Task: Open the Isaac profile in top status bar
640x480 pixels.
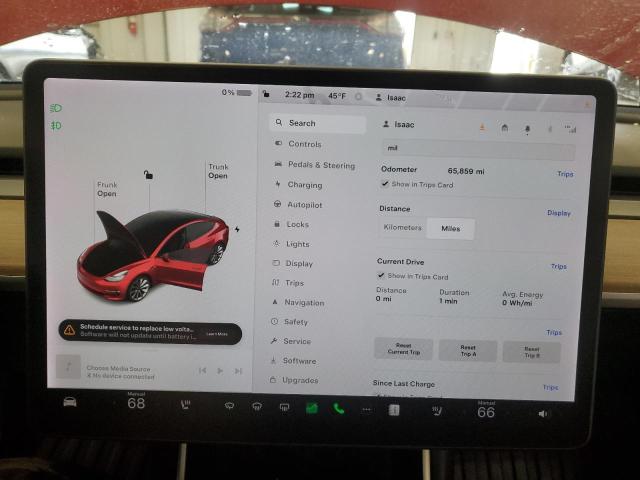Action: tap(391, 98)
